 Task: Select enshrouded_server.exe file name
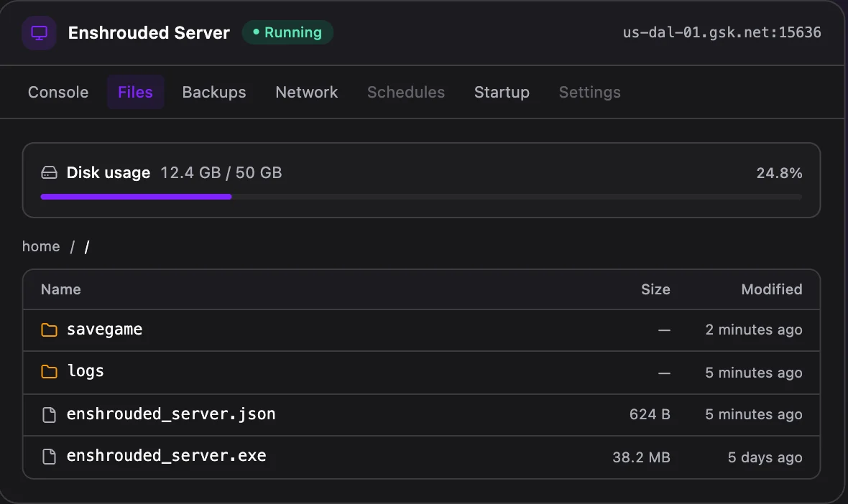[x=167, y=456]
